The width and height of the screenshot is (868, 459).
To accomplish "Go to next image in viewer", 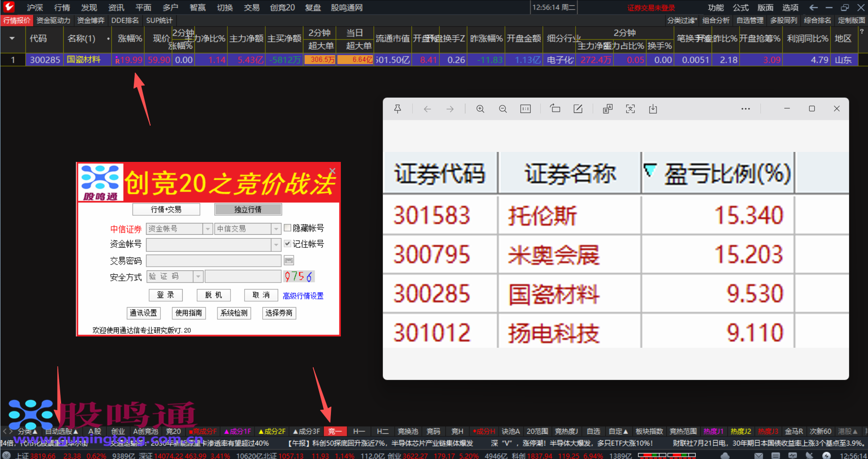I will coord(450,109).
